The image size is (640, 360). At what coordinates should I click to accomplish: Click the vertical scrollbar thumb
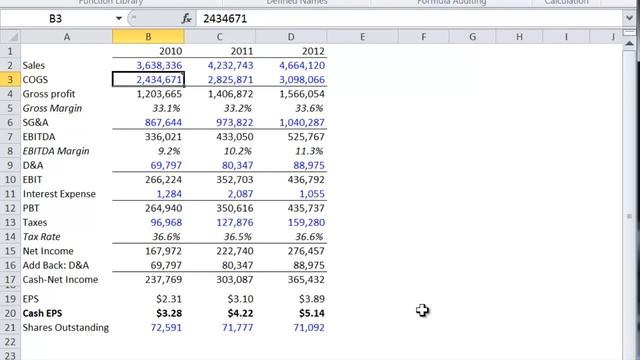pyautogui.click(x=629, y=216)
